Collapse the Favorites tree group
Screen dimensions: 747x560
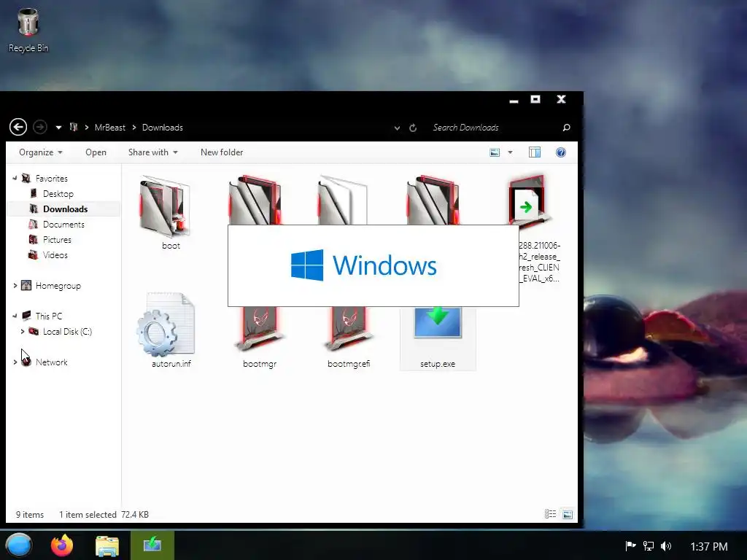pos(15,178)
